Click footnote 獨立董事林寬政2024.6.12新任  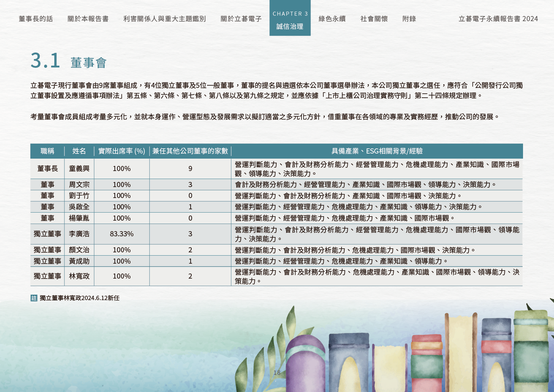click(x=79, y=298)
